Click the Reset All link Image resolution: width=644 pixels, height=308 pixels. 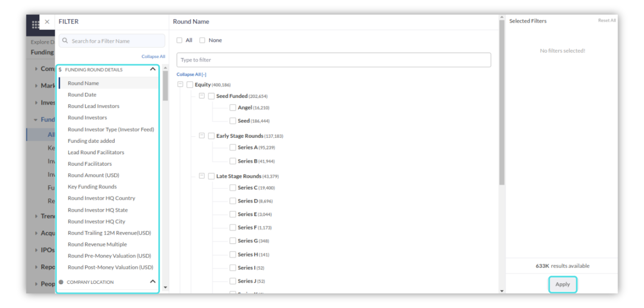(606, 20)
